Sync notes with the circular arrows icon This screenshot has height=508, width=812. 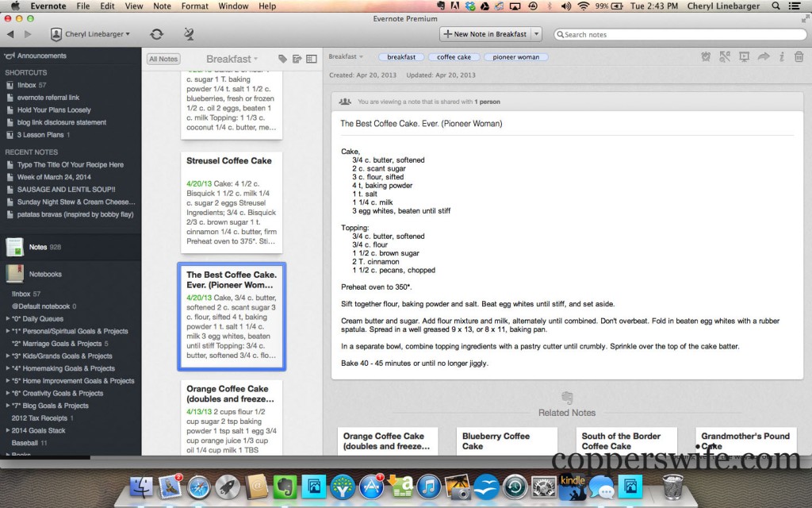(x=156, y=34)
